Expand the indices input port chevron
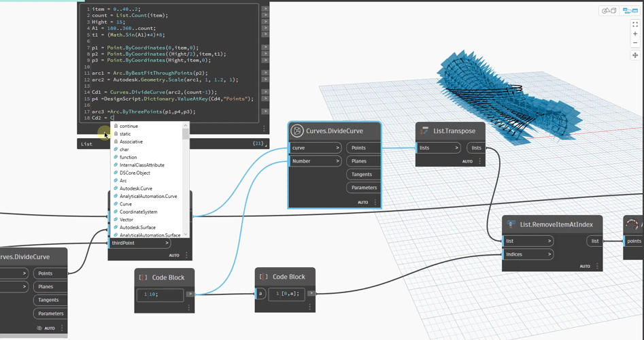644x340 pixels. point(549,254)
